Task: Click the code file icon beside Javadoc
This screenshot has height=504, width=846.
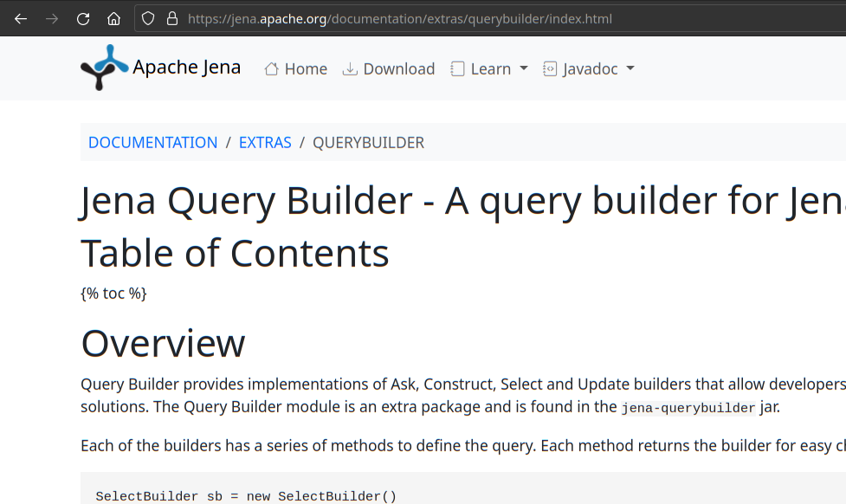Action: tap(549, 69)
